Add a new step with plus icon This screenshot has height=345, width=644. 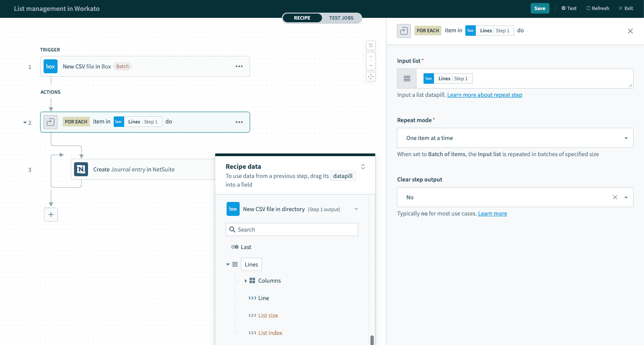point(51,215)
